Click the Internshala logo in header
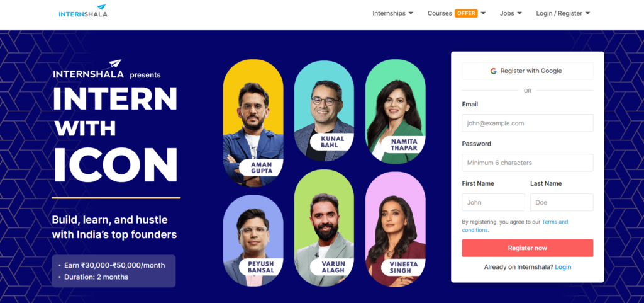 (x=83, y=11)
